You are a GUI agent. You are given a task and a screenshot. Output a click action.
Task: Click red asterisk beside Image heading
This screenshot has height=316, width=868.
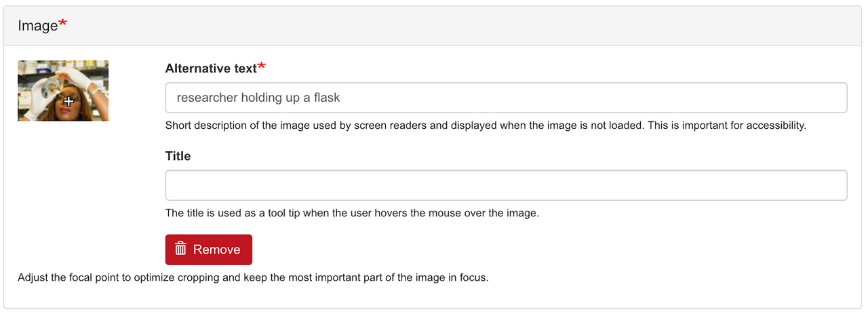(x=63, y=24)
